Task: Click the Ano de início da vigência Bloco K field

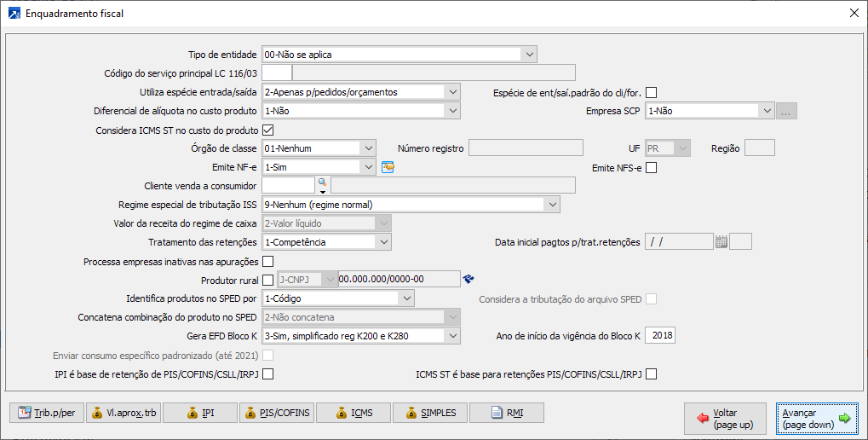Action: 660,336
